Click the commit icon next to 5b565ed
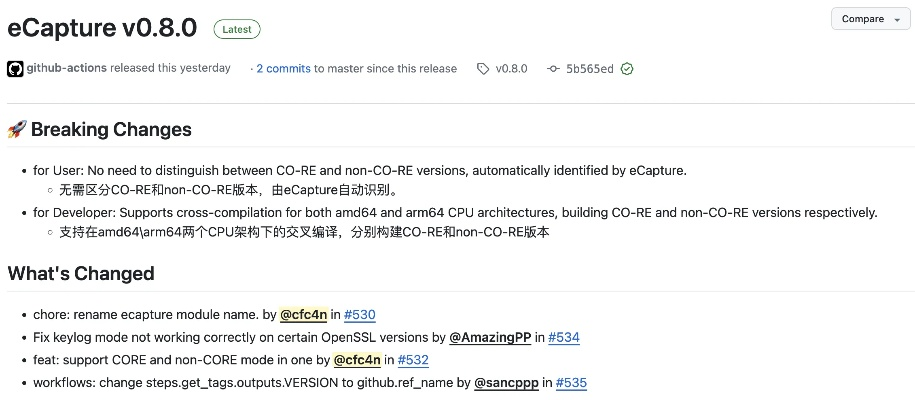Viewport: 915px width, 400px height. click(x=553, y=69)
